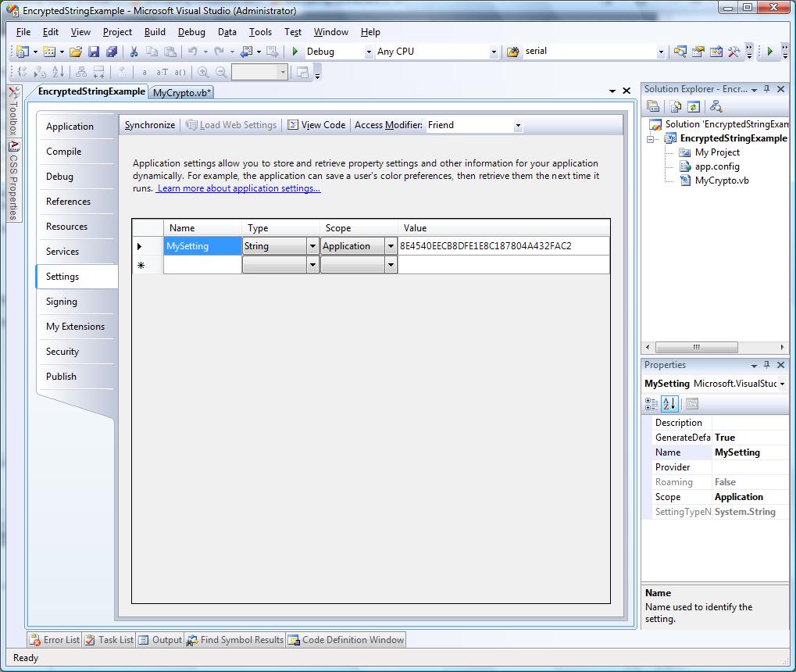796x672 pixels.
Task: Toggle auto-hide pin on Solution Explorer
Action: tap(766, 89)
